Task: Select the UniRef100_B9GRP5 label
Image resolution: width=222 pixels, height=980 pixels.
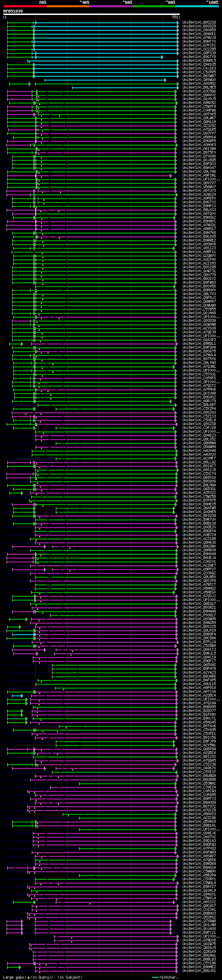Action: pos(199,141)
